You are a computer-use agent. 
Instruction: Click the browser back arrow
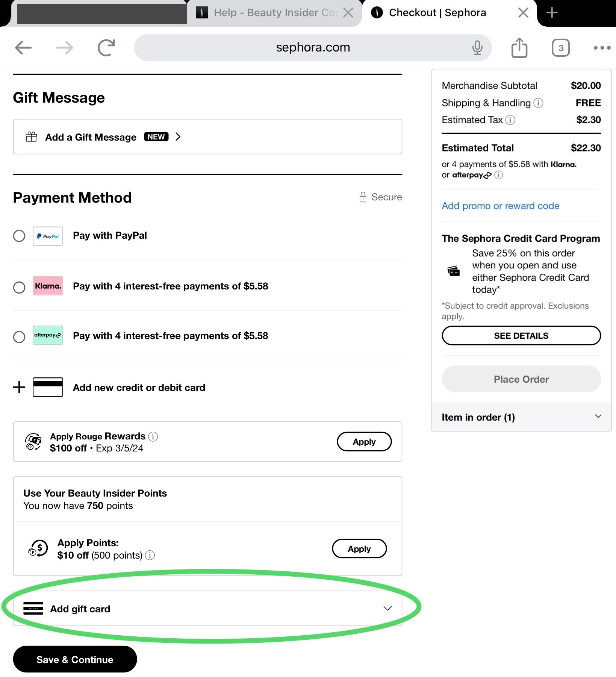coord(23,48)
